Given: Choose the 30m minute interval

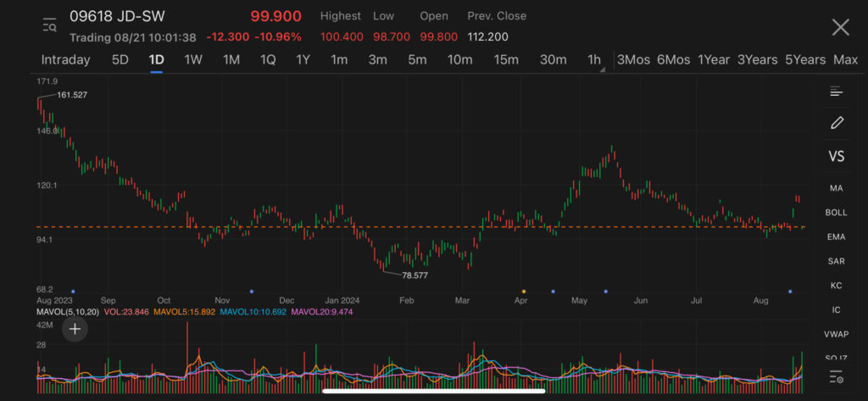Looking at the screenshot, I should pyautogui.click(x=553, y=60).
